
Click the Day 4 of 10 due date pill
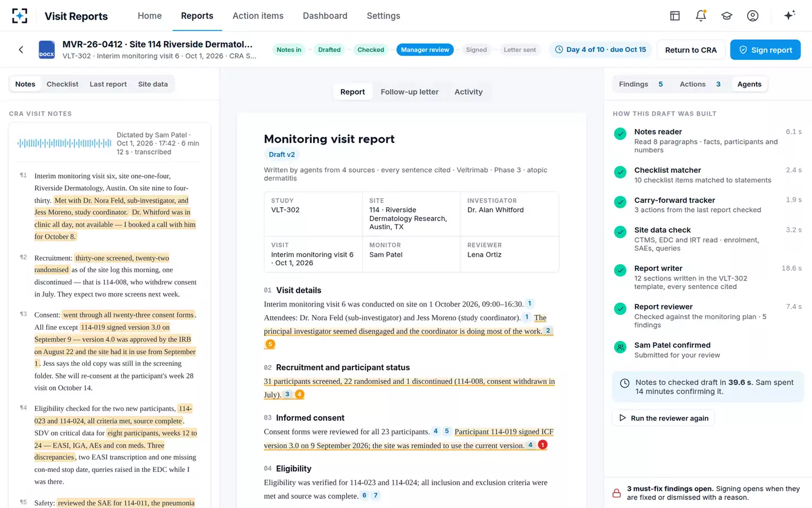click(x=600, y=50)
